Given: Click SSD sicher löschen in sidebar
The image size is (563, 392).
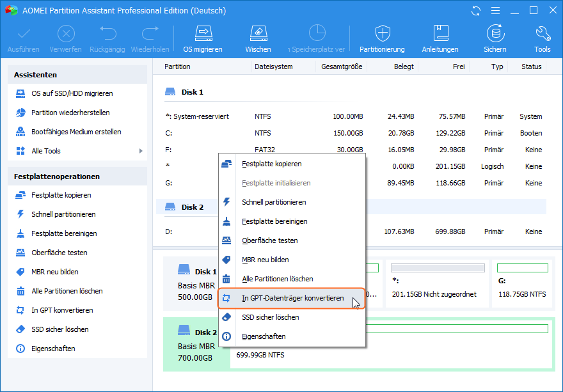Looking at the screenshot, I should coord(59,329).
